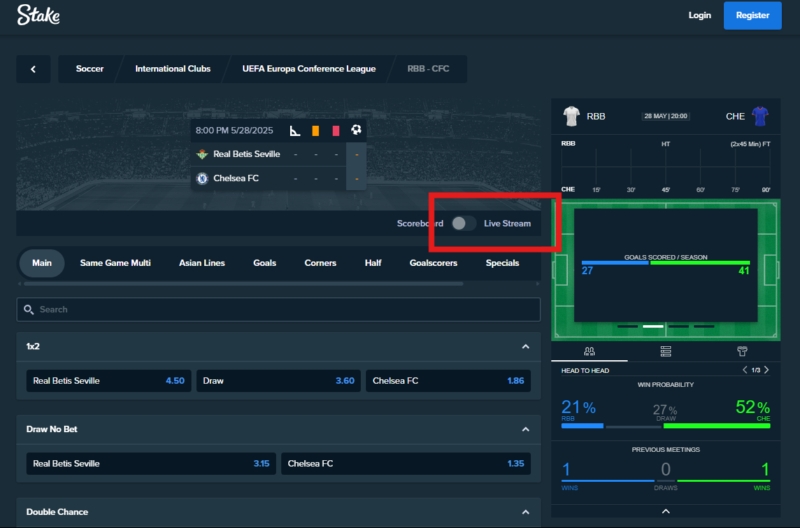This screenshot has height=528, width=800.
Task: Open the Soccer breadcrumb
Action: [90, 69]
